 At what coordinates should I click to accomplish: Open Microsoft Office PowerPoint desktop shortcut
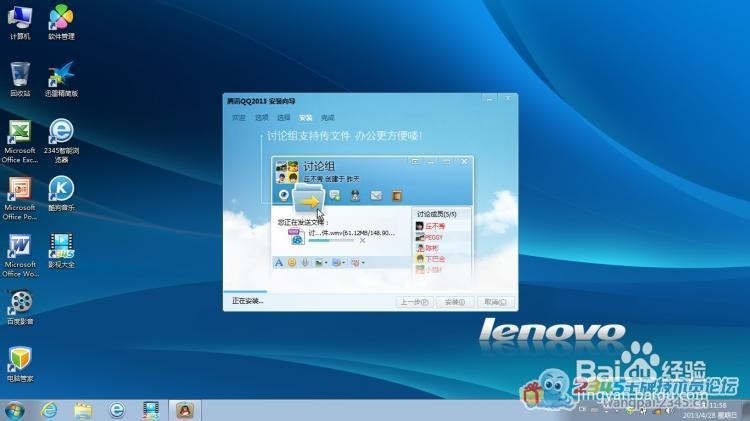[x=20, y=199]
